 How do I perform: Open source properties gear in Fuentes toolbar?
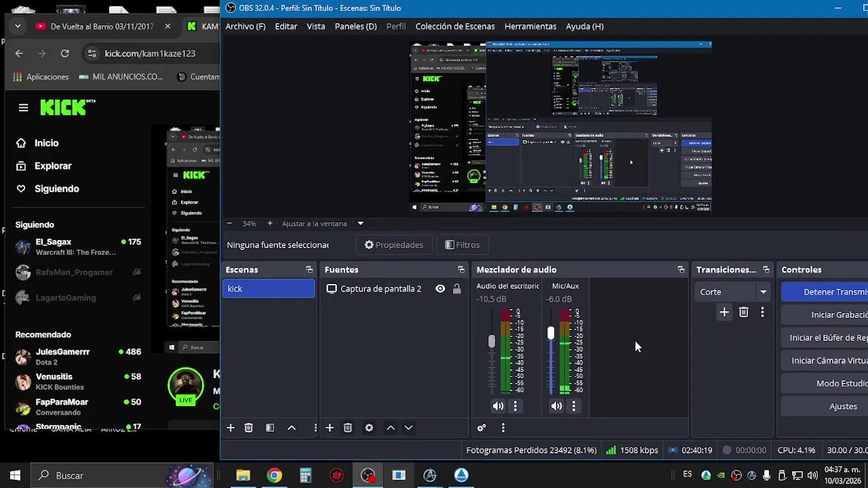(369, 428)
